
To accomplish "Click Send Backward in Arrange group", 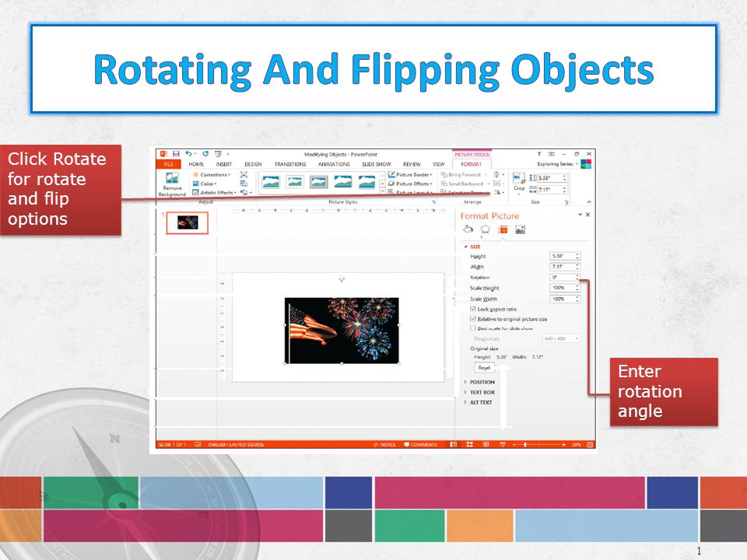I will click(462, 184).
